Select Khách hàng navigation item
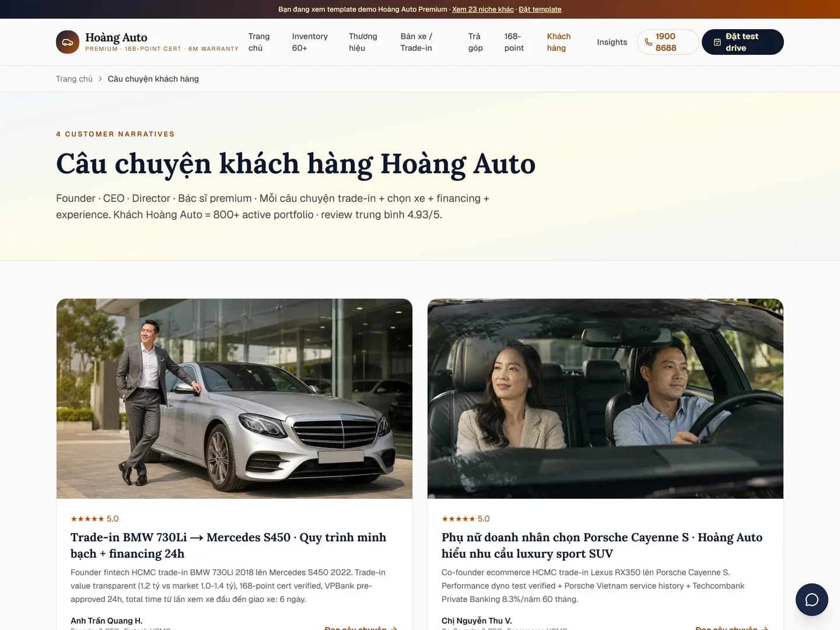Screen dimensions: 840x630 coord(559,42)
